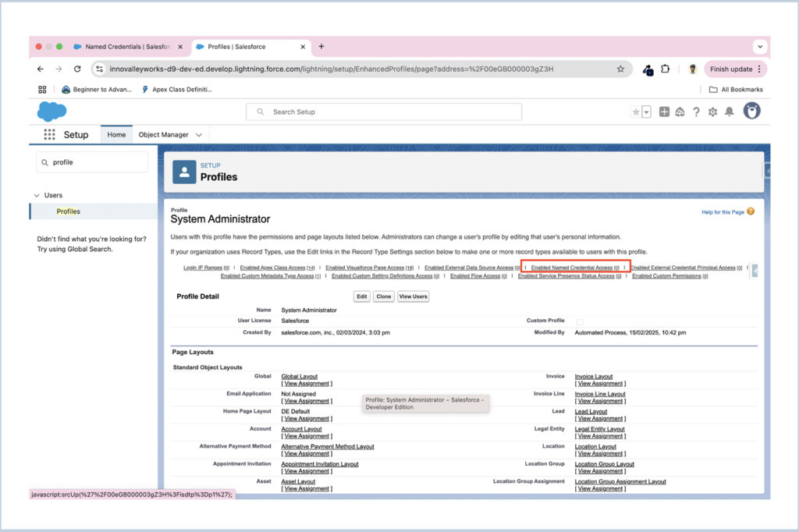Open View Assignment under Asset Layout
Image resolution: width=799 pixels, height=532 pixels.
[307, 488]
